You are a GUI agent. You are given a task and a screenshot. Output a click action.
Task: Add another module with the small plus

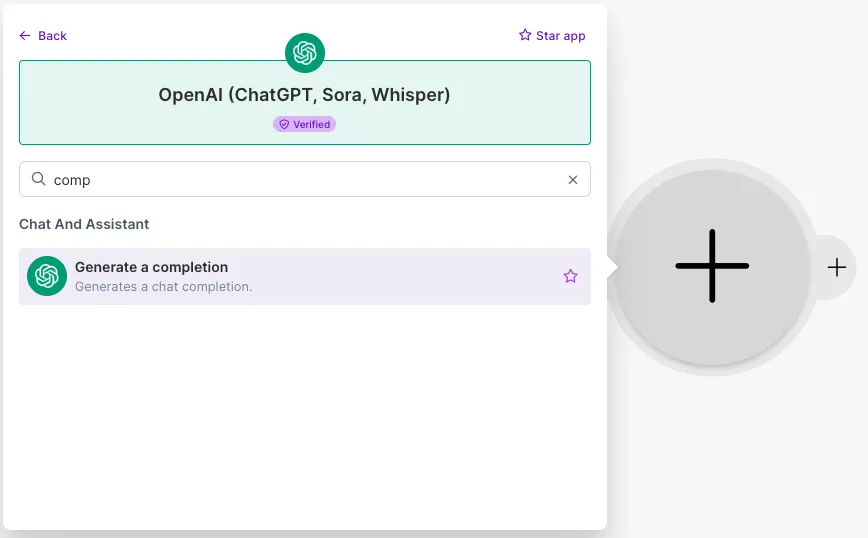tap(836, 267)
